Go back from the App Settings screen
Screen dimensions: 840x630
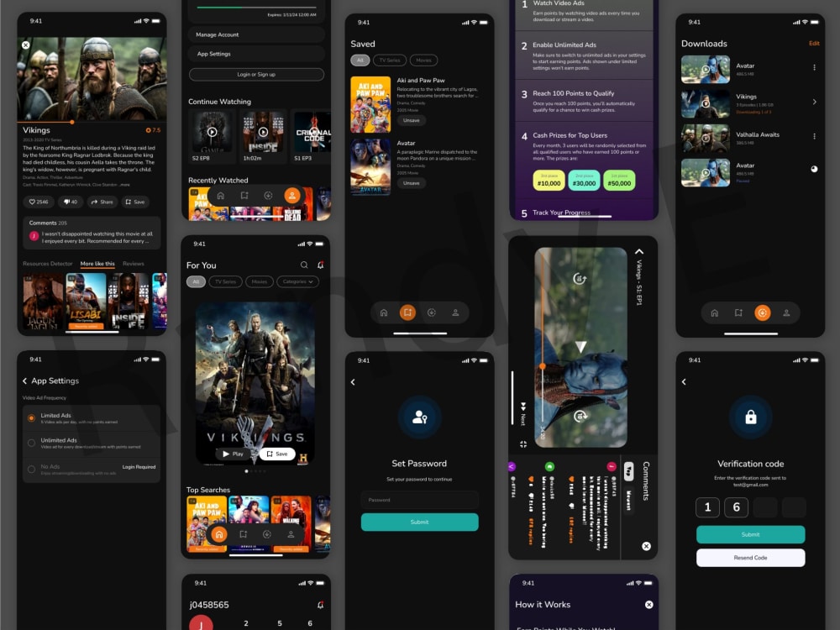click(24, 381)
